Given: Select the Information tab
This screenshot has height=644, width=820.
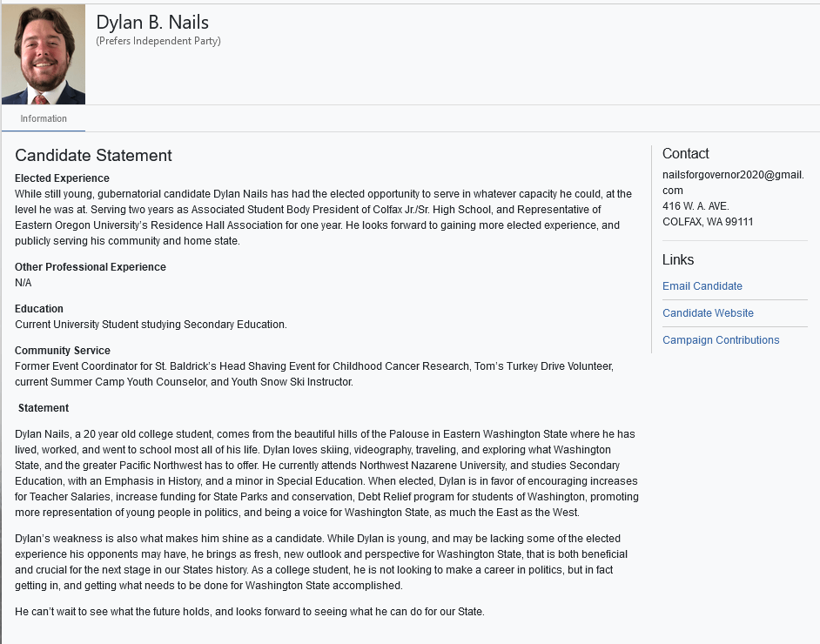Looking at the screenshot, I should pyautogui.click(x=44, y=118).
